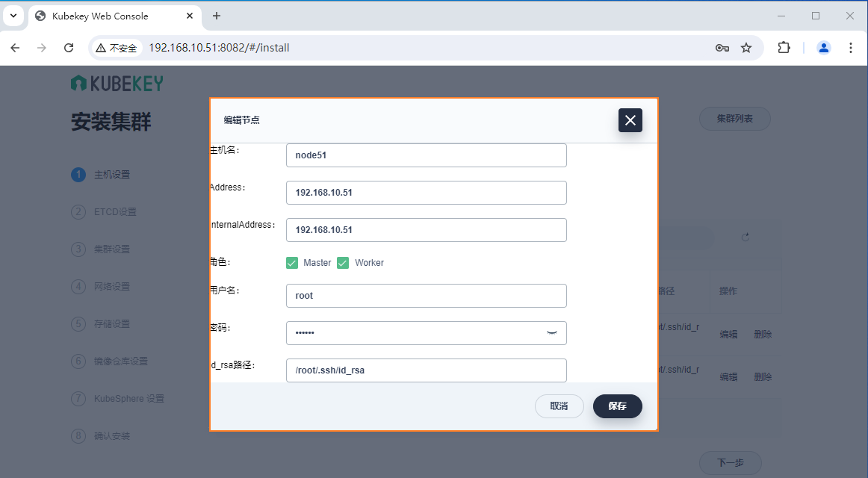Click 删除 in the second table row

pyautogui.click(x=763, y=376)
